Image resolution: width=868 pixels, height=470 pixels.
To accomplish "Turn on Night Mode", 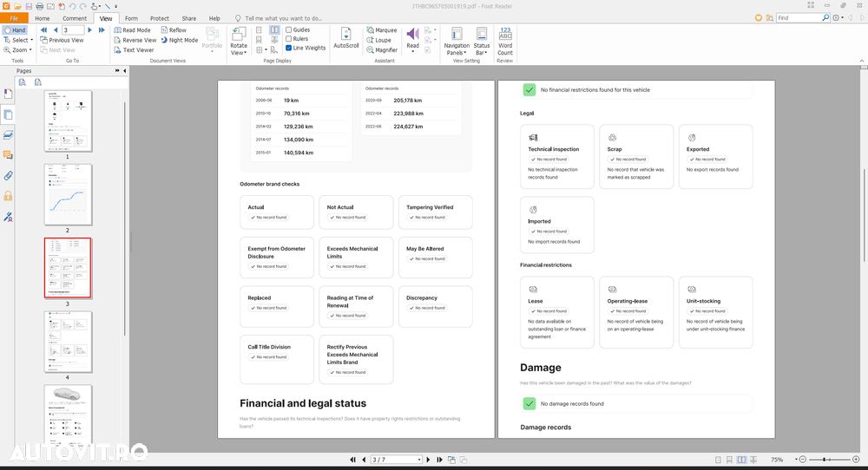I will (x=180, y=40).
